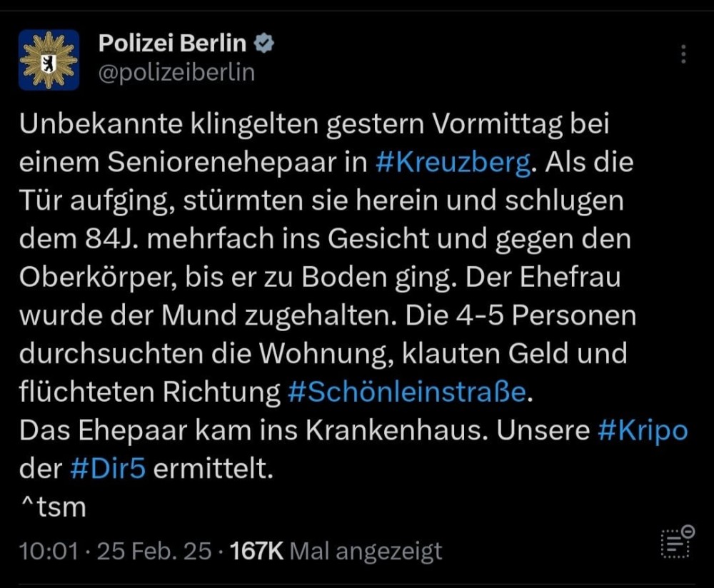Open the #Schönleinstraße hashtag
This screenshot has width=714, height=588.
point(407,391)
